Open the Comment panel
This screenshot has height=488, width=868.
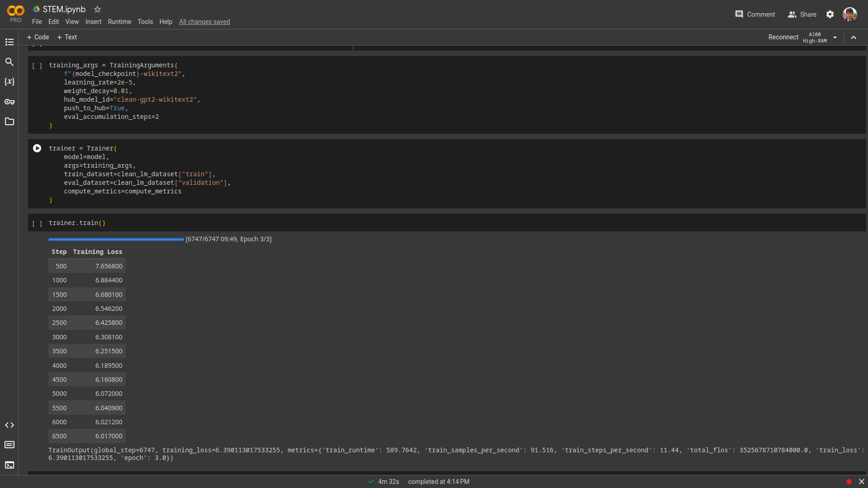755,14
